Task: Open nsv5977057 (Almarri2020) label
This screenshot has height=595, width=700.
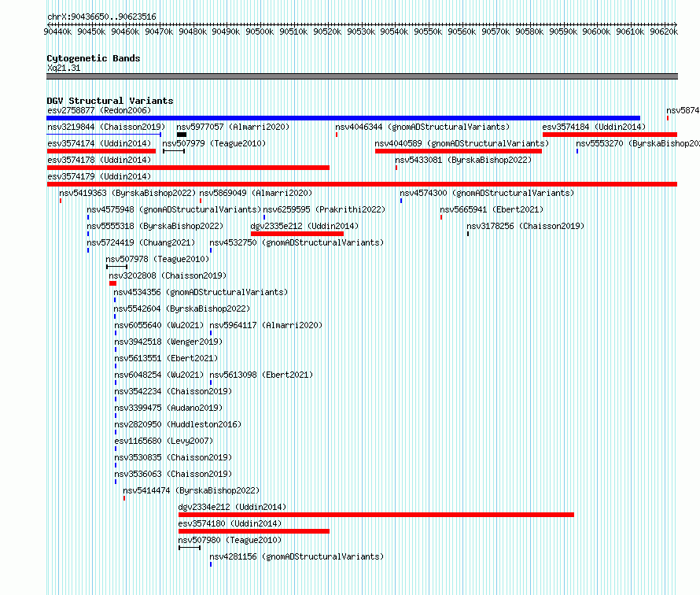Action: coord(233,127)
